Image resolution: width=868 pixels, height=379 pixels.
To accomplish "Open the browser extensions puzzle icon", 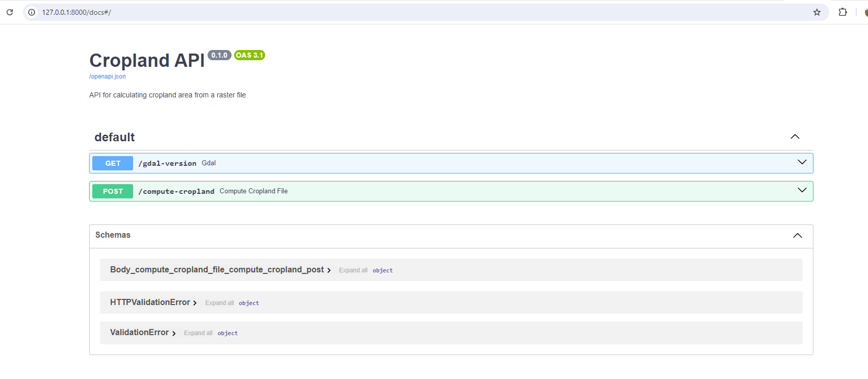I will click(843, 12).
